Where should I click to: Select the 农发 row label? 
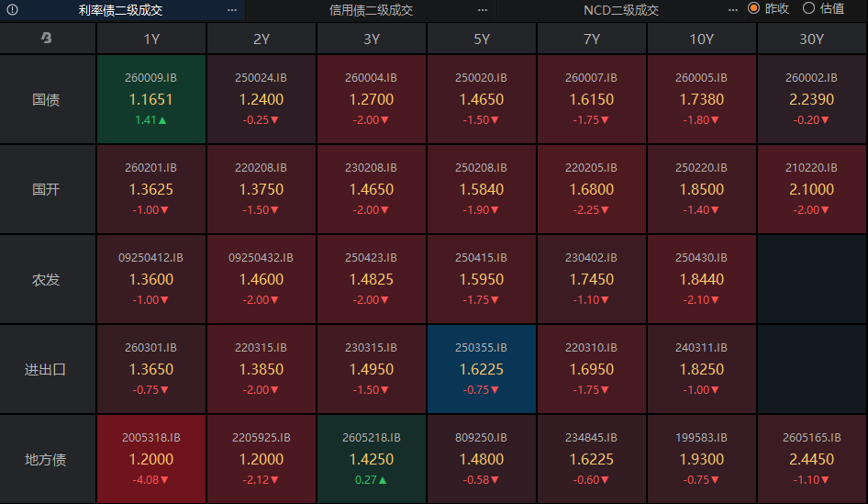click(x=46, y=280)
